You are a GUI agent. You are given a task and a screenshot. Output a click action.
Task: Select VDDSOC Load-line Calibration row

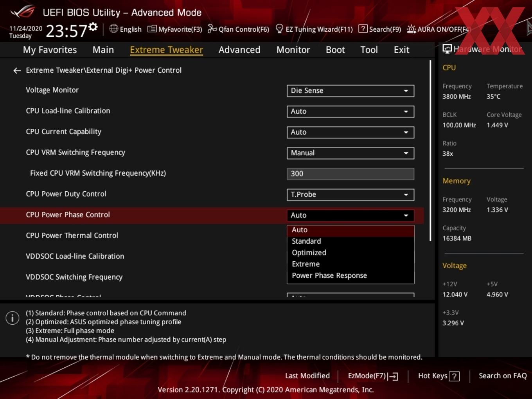tap(75, 256)
